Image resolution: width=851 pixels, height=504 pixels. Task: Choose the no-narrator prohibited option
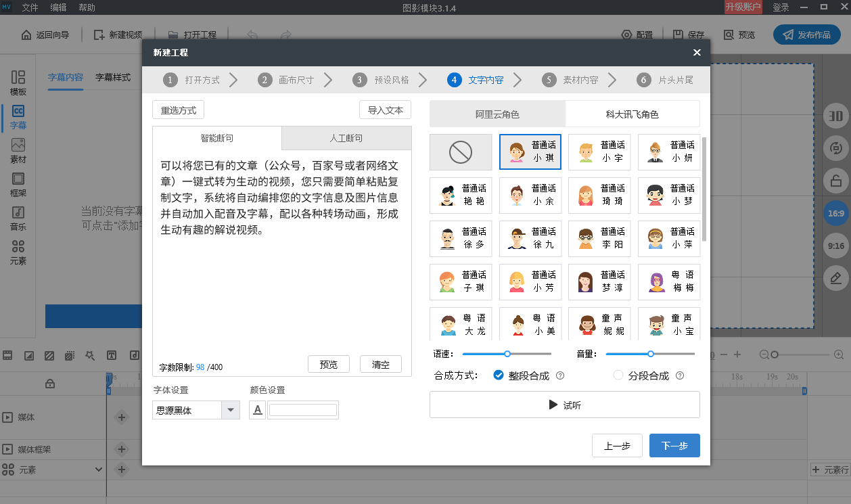coord(461,152)
